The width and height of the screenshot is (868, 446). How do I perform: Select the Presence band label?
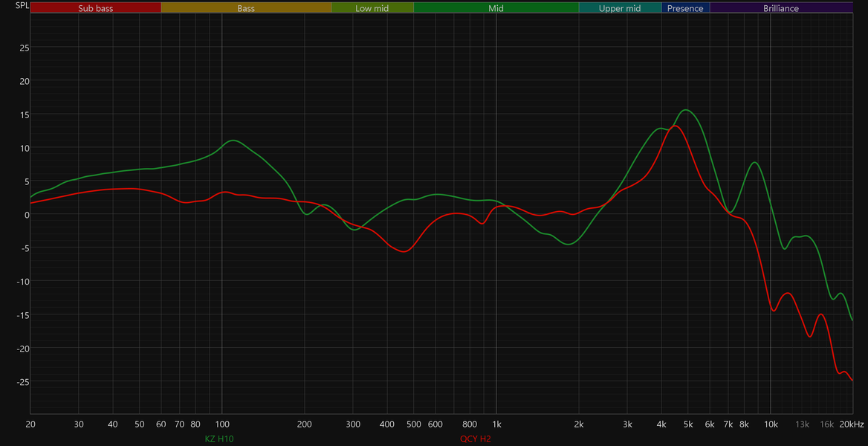685,8
